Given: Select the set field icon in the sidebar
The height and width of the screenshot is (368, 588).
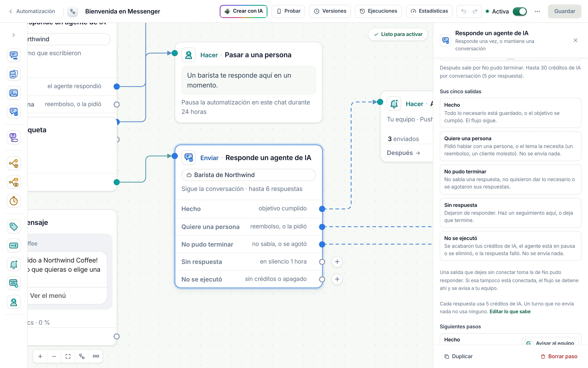Looking at the screenshot, I should [14, 246].
